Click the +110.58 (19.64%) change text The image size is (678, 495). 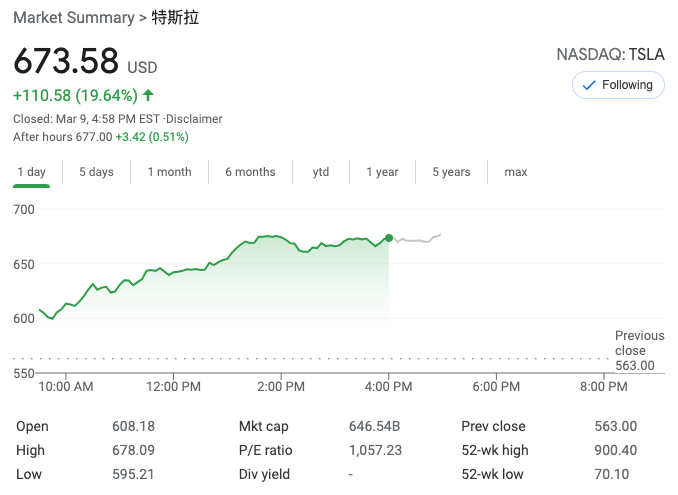point(76,96)
